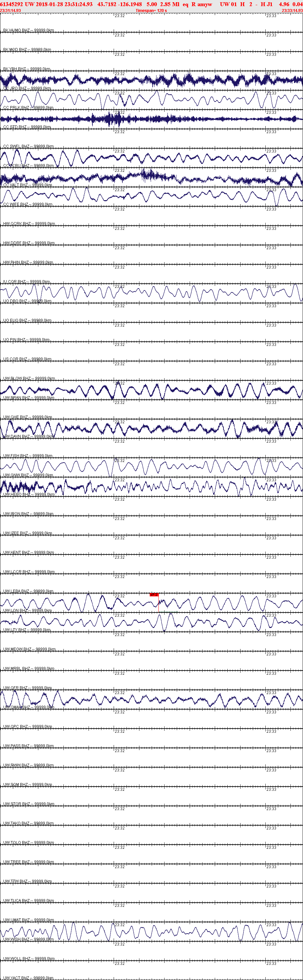Screen dimensions: 303x980
Task: Select the UW LEBA BHZ station label
Action: coord(28,591)
